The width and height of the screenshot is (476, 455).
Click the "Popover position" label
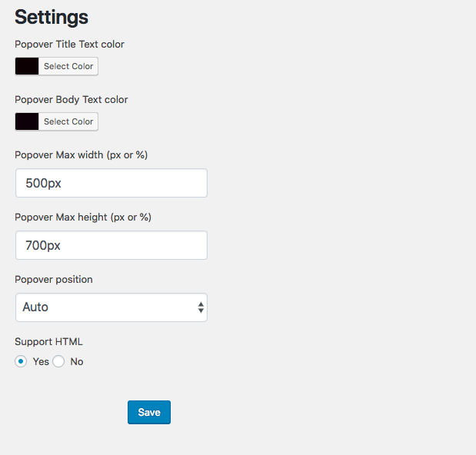pos(54,279)
